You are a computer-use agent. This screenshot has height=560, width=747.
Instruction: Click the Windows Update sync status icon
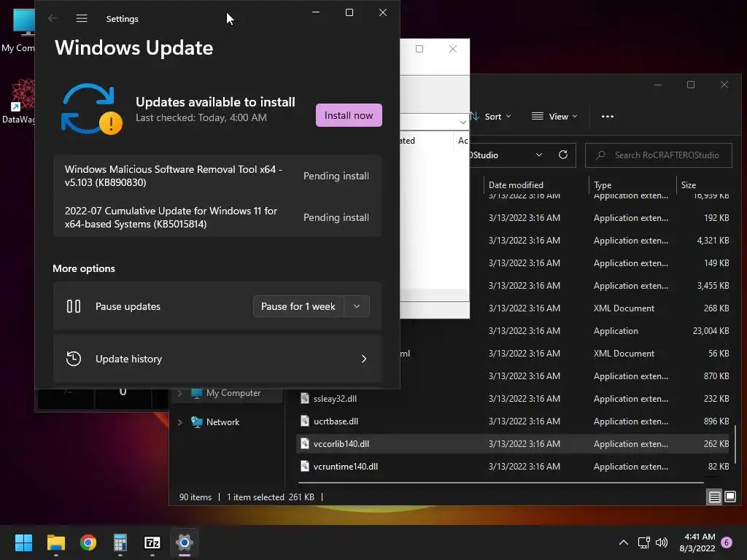(91, 109)
